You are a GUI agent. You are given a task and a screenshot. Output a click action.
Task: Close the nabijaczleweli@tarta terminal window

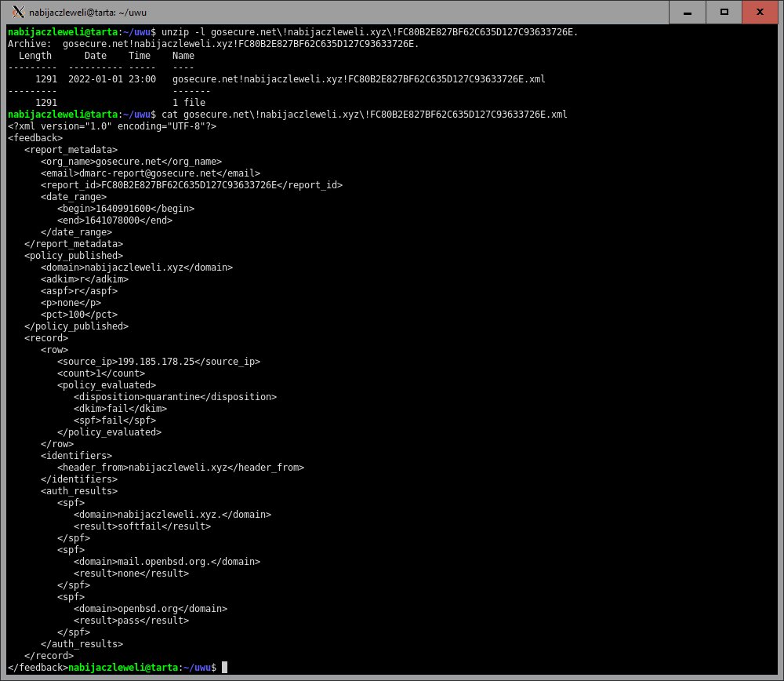760,12
